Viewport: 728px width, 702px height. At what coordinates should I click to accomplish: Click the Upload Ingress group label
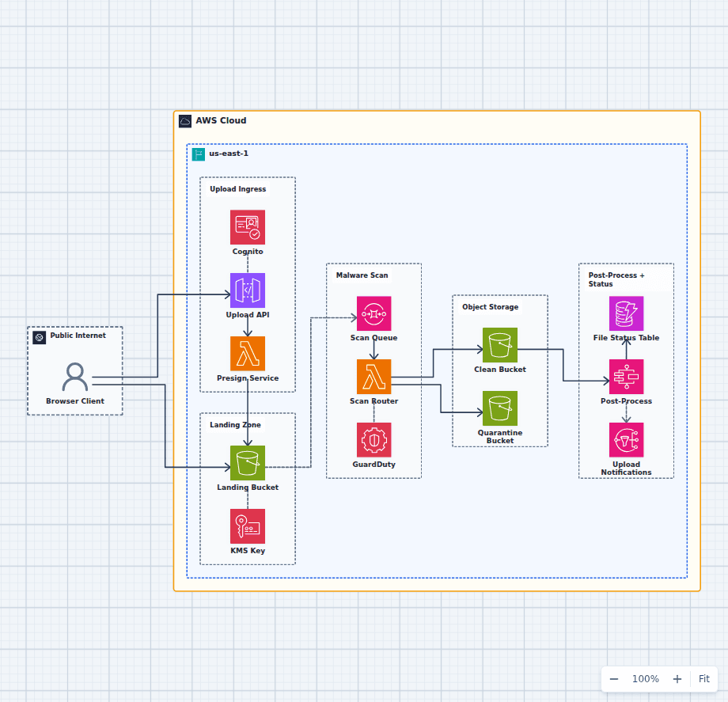coord(237,189)
